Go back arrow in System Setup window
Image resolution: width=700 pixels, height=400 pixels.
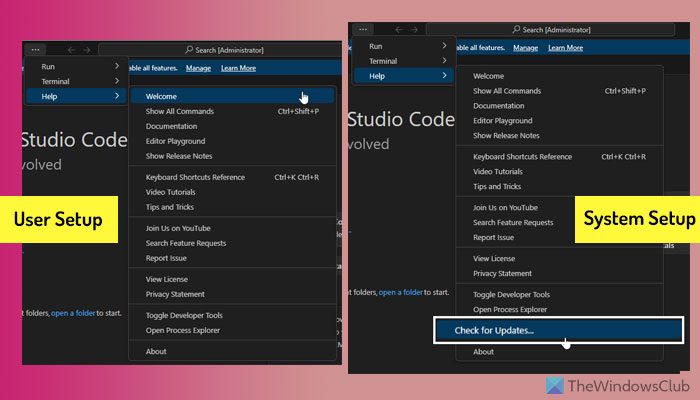coord(399,29)
